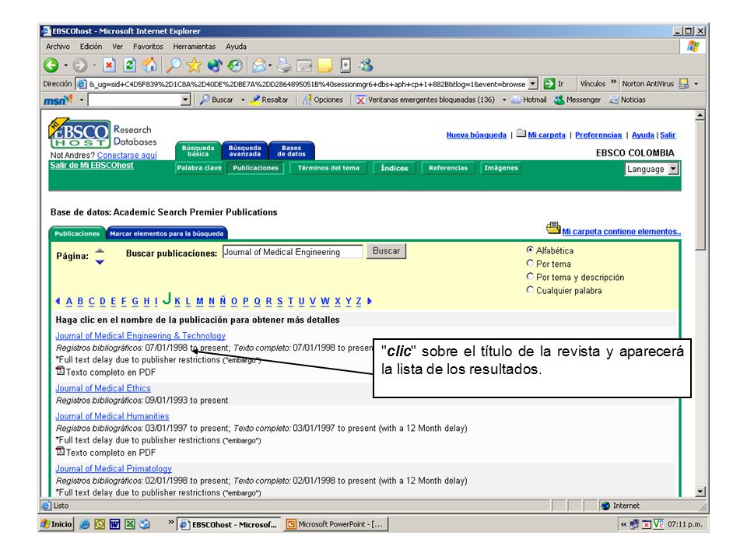The height and width of the screenshot is (560, 747).
Task: Open the MSN search box dropdown
Action: pyautogui.click(x=186, y=100)
